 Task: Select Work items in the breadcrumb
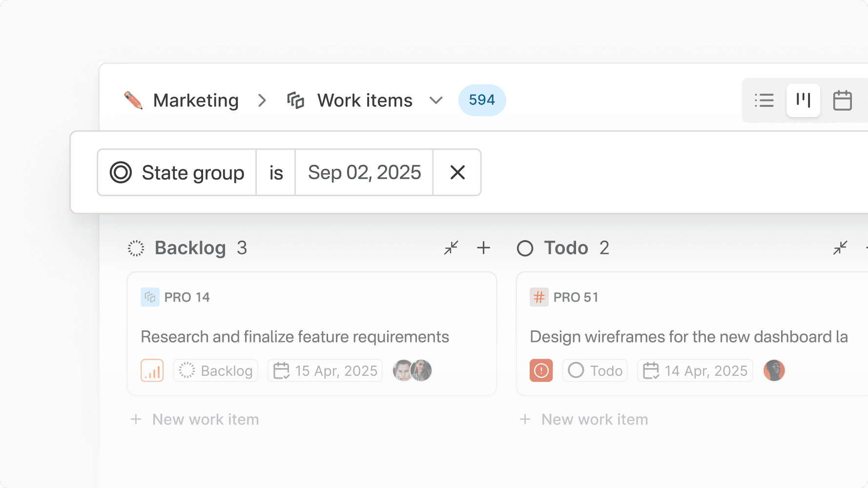point(364,100)
